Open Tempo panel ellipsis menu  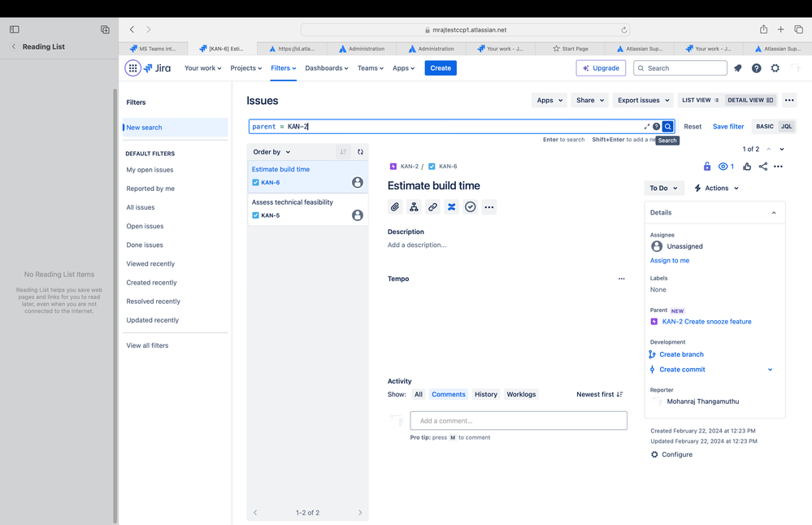tap(622, 279)
